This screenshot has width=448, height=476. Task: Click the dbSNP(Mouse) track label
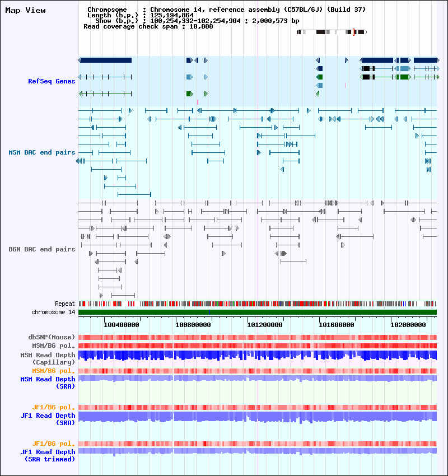[x=52, y=337]
